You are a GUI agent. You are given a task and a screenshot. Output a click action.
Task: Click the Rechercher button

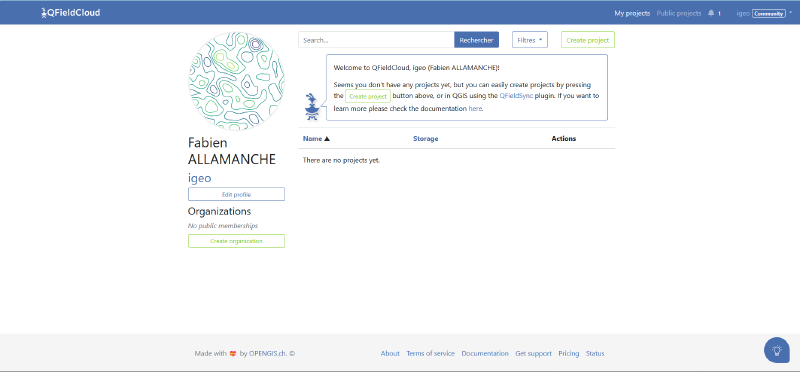(x=476, y=40)
